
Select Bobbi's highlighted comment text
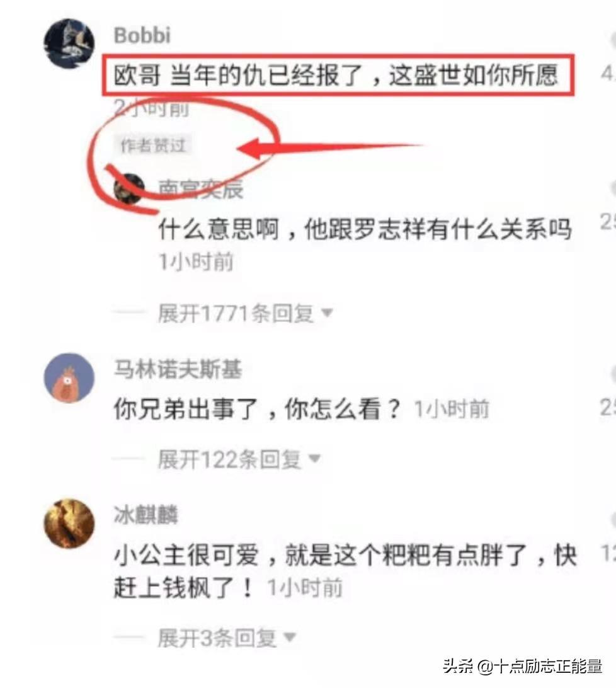[336, 75]
